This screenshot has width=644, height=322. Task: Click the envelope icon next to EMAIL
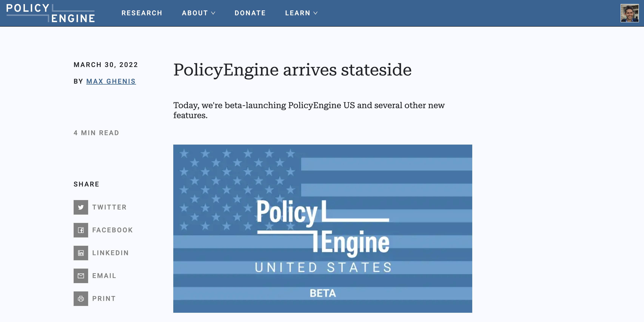(81, 276)
